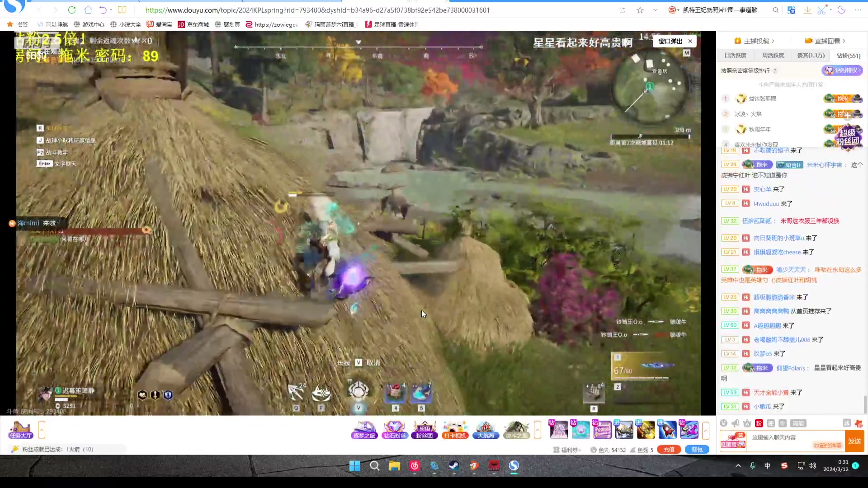Open the 任务大厅 task hall icon
This screenshot has width=868, height=488.
click(x=20, y=430)
